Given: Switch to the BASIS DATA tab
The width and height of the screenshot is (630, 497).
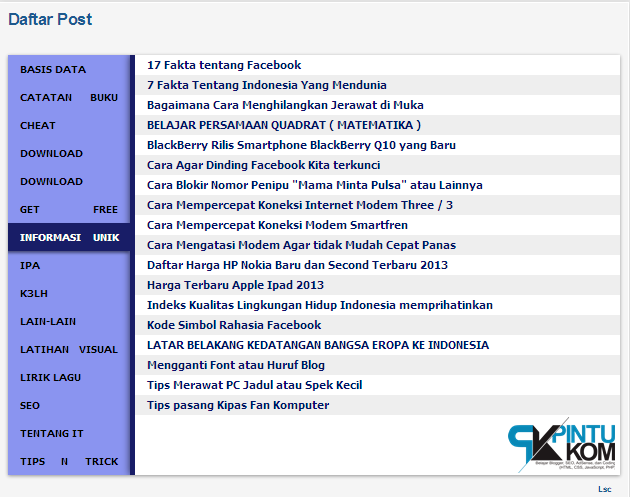Looking at the screenshot, I should click(x=69, y=70).
